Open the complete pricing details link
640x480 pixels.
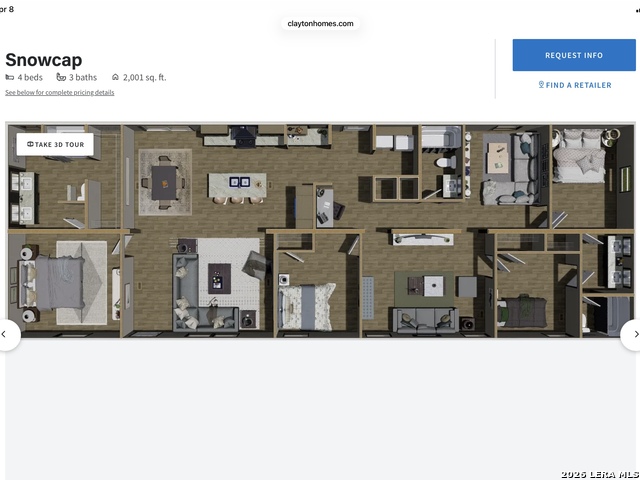(60, 92)
